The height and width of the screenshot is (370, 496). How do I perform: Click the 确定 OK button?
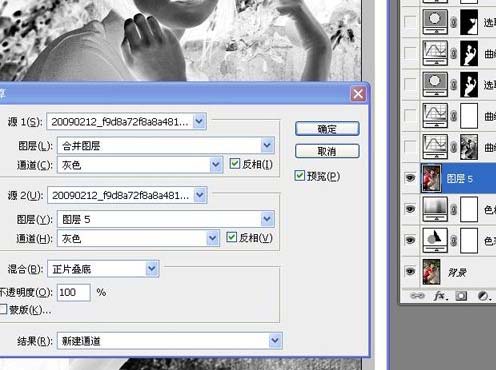(x=327, y=129)
